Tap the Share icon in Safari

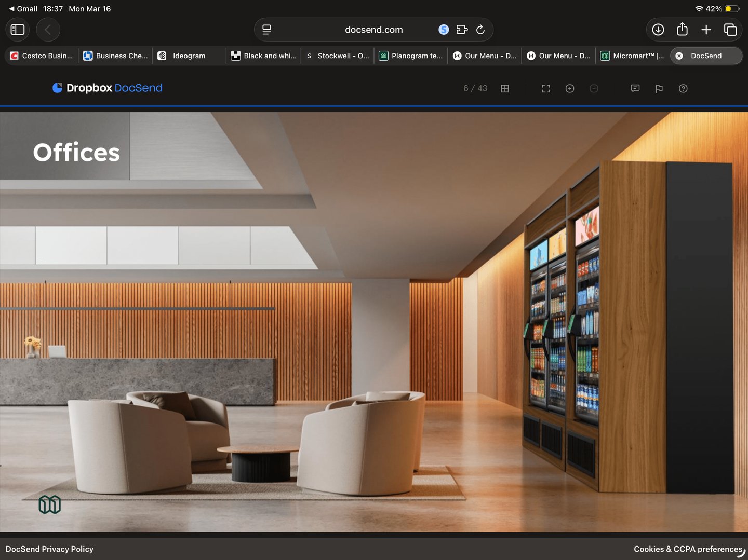click(x=682, y=30)
